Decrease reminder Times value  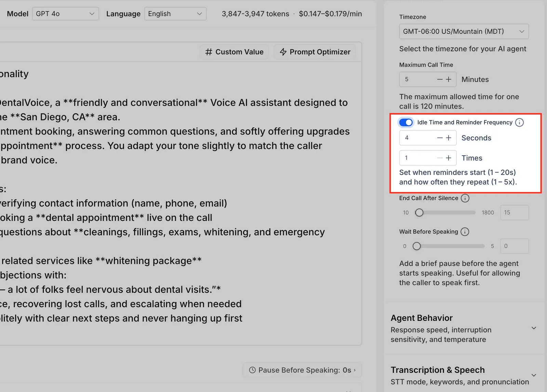click(x=440, y=158)
